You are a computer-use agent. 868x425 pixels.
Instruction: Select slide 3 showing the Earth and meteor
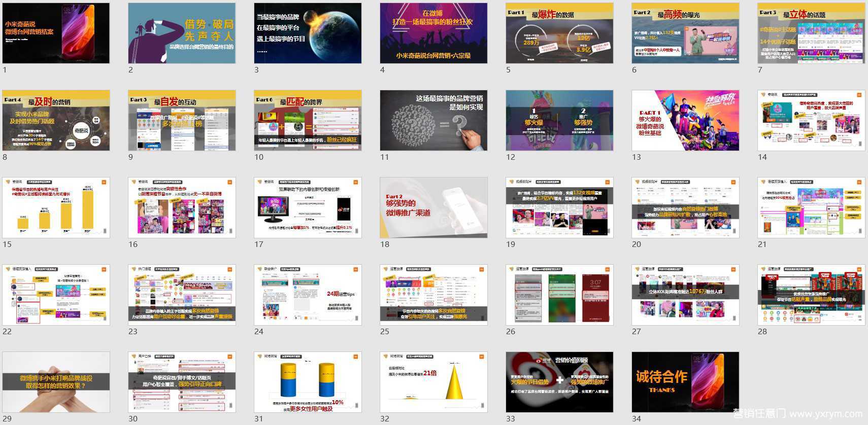(x=308, y=33)
